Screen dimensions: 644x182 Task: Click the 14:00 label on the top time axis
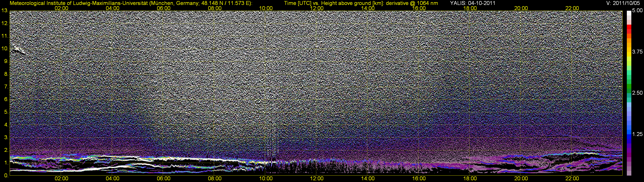coord(368,8)
